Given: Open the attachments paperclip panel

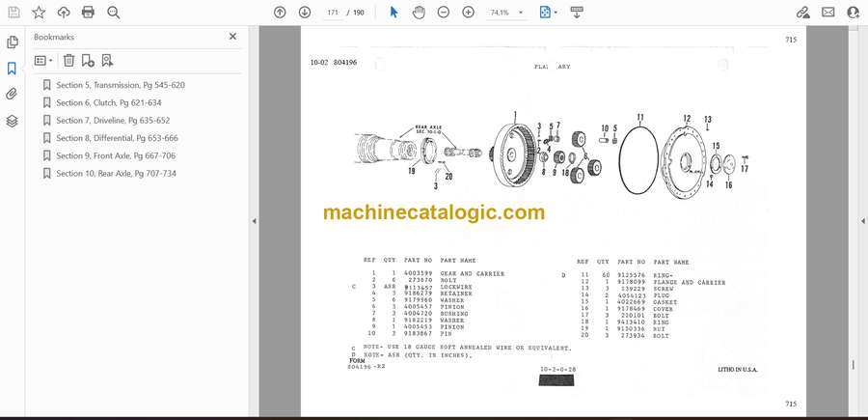Looking at the screenshot, I should tap(13, 95).
